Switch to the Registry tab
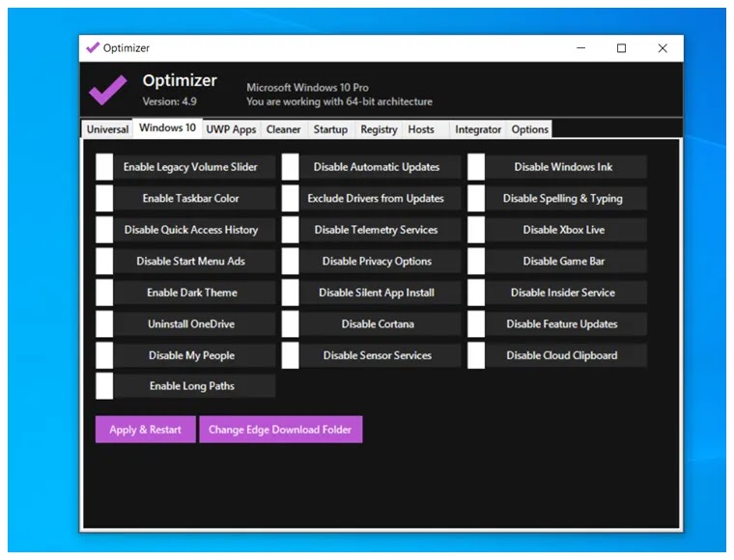The image size is (734, 560). (x=379, y=129)
